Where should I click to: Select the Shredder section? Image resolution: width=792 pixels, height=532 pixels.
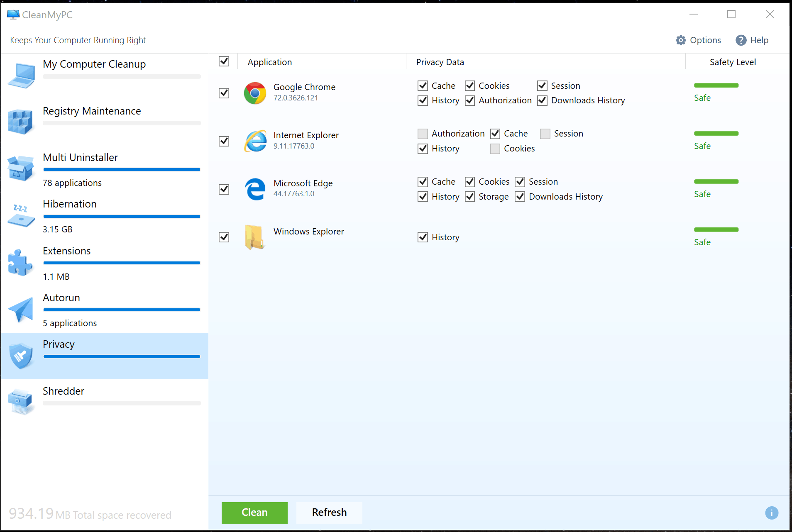pos(105,403)
